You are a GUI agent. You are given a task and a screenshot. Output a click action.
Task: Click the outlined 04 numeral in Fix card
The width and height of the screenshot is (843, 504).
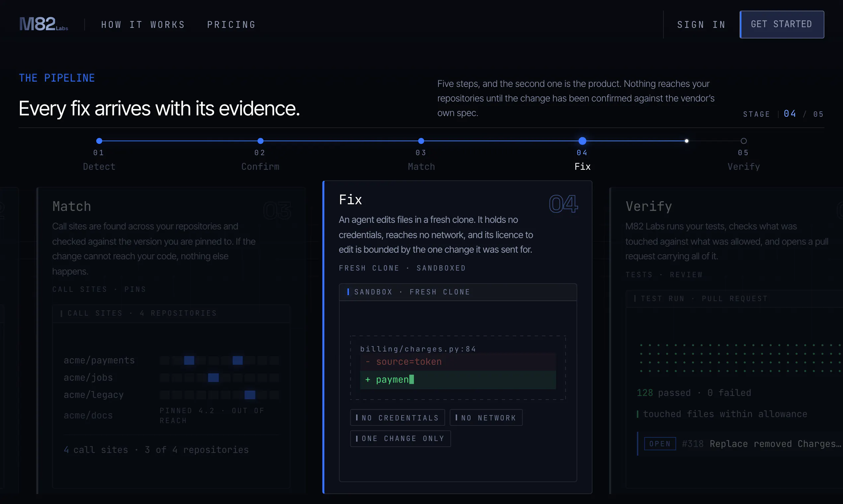click(563, 204)
